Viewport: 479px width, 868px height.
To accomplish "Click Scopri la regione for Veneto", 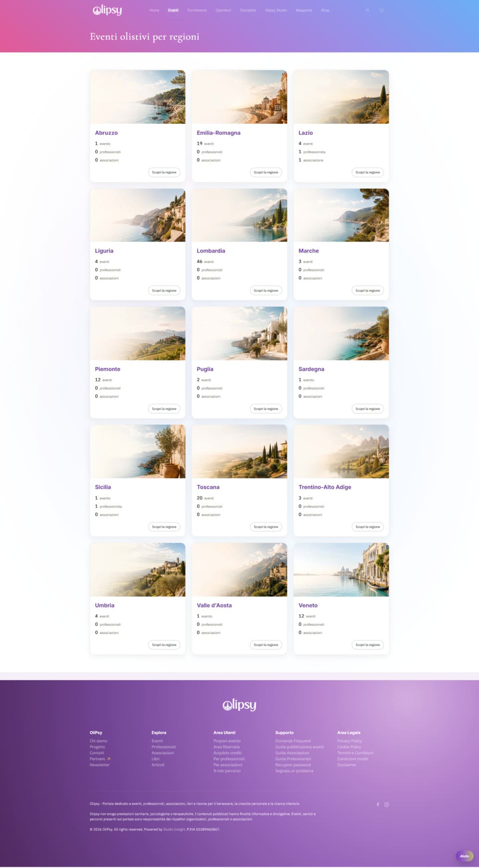I will tap(368, 645).
